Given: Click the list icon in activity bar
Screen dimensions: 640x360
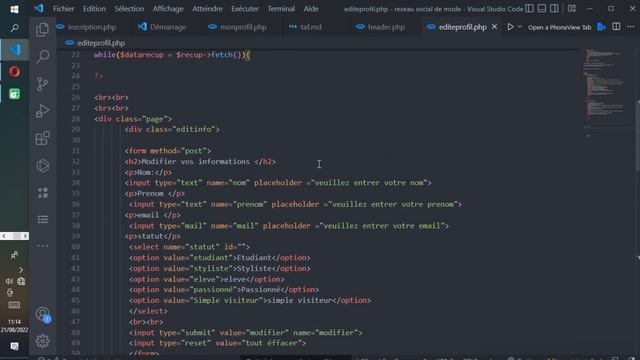Looking at the screenshot, I should tap(42, 220).
